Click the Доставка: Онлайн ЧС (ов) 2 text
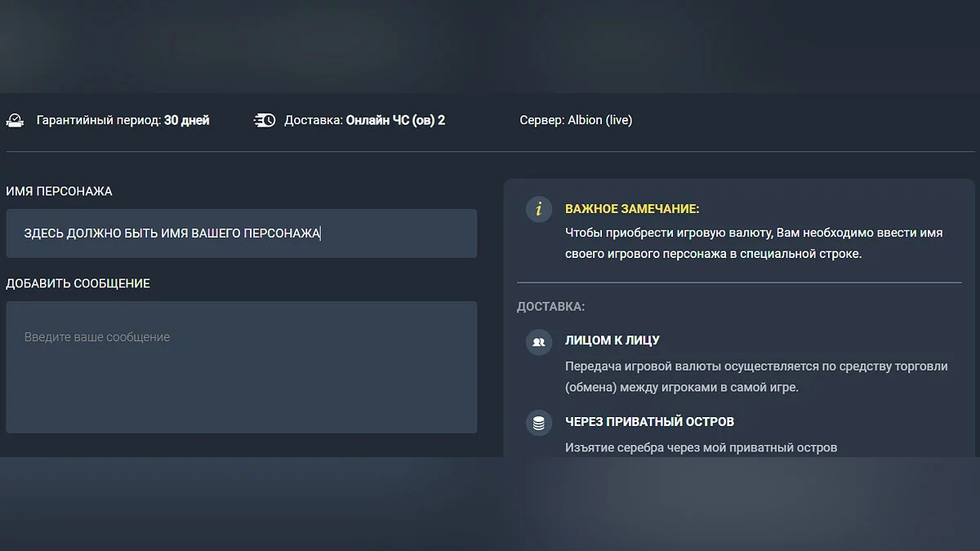This screenshot has height=551, width=980. coord(364,120)
